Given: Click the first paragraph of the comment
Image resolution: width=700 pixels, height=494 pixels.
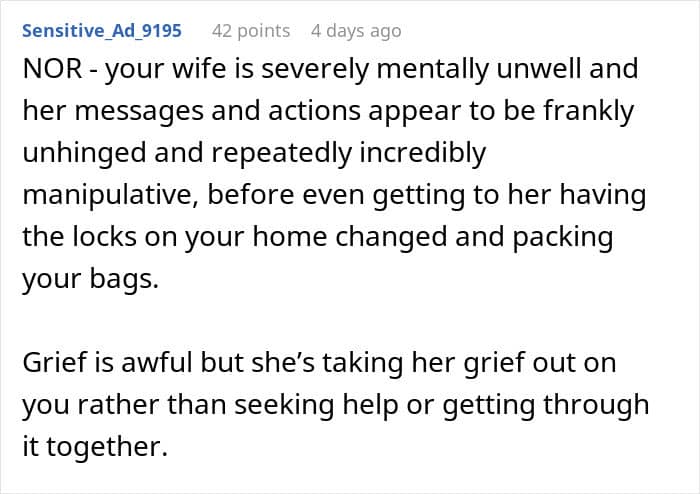Looking at the screenshot, I should 334,174.
